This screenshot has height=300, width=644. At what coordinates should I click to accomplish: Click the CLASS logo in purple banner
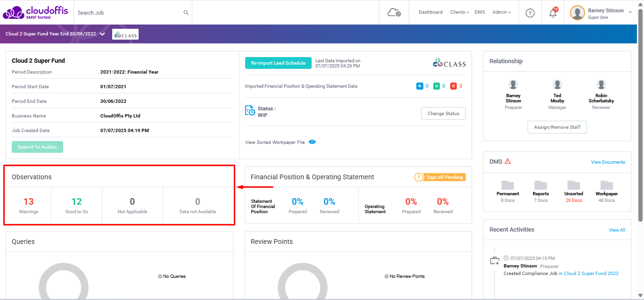[125, 35]
